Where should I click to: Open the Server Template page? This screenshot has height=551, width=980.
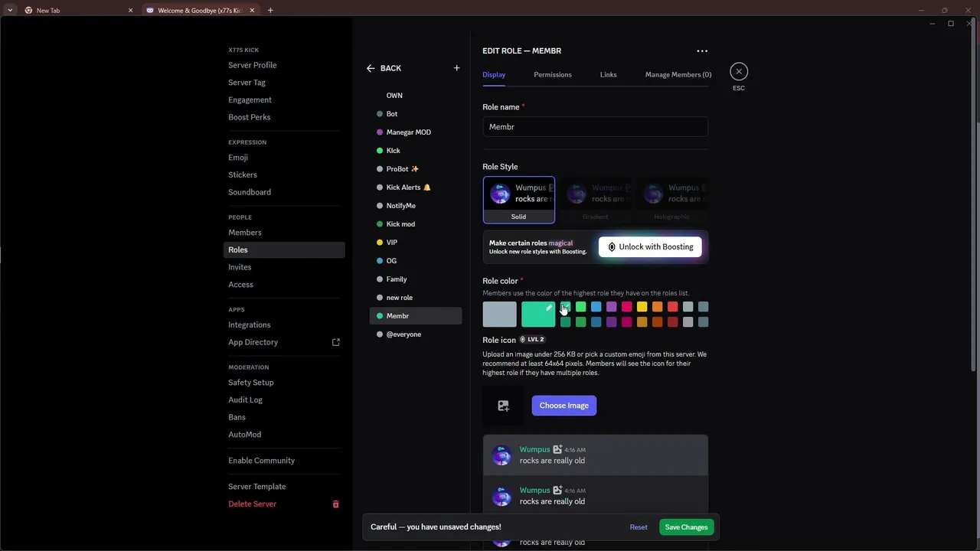coord(284,487)
